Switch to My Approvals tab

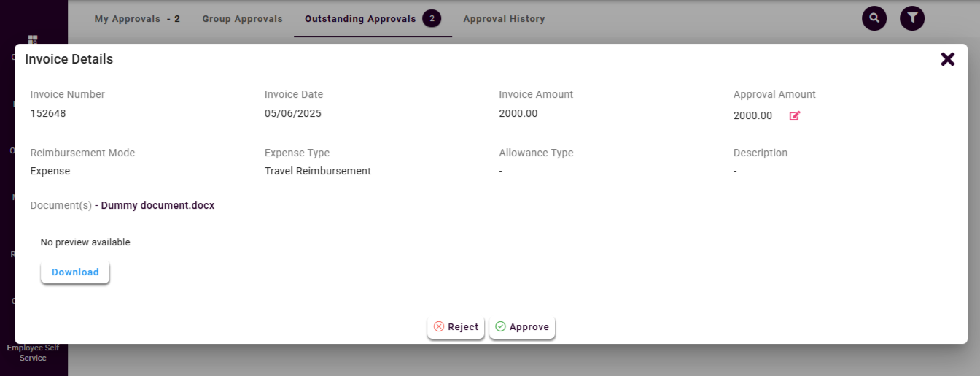tap(137, 19)
